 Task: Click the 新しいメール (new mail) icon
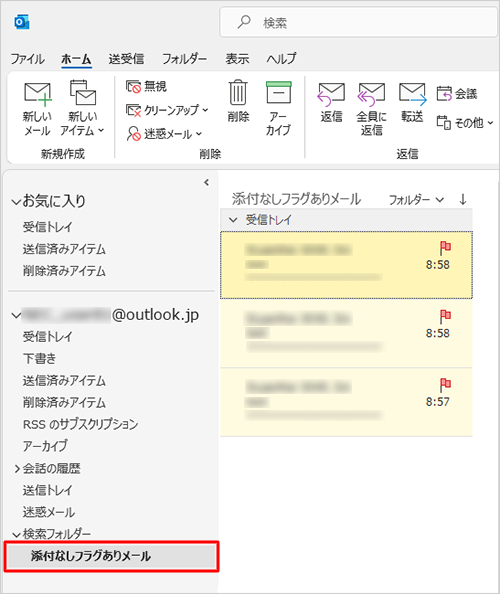pyautogui.click(x=37, y=93)
